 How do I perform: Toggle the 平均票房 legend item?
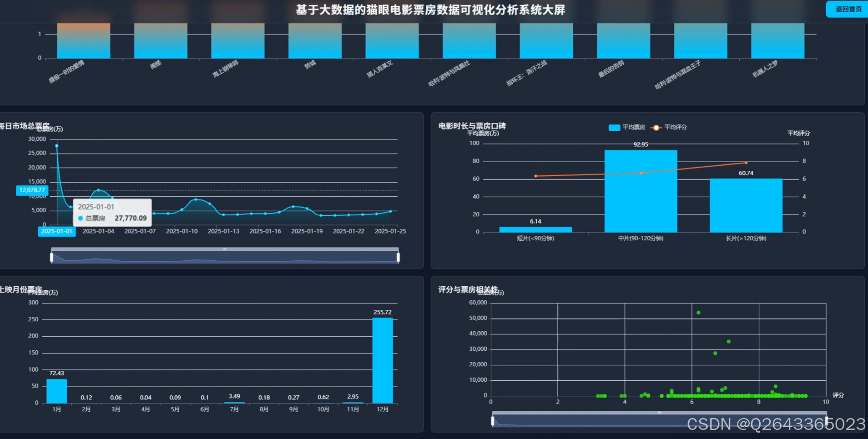(x=627, y=127)
